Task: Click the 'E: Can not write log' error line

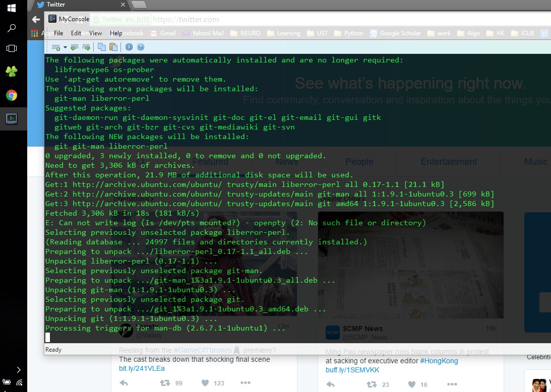Action: pyautogui.click(x=235, y=223)
